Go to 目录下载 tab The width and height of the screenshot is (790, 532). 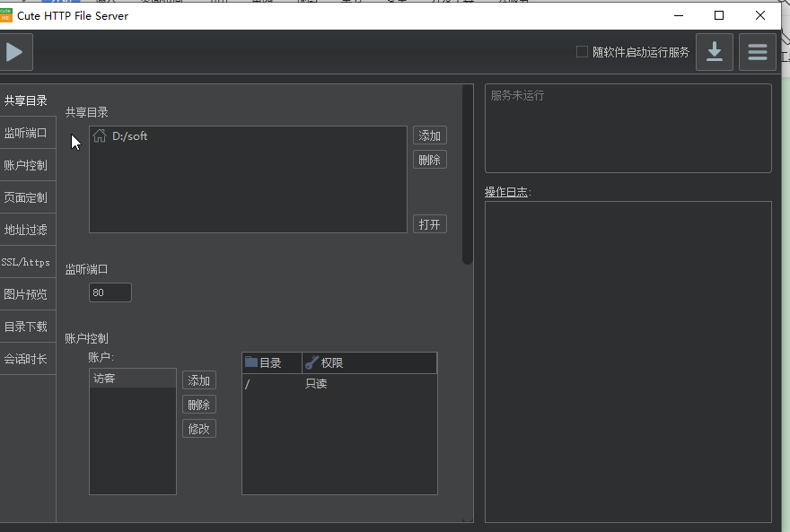click(26, 327)
